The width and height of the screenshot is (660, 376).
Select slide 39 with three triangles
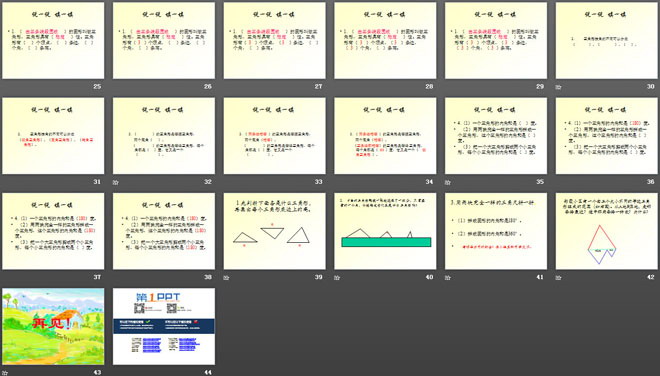pos(274,231)
